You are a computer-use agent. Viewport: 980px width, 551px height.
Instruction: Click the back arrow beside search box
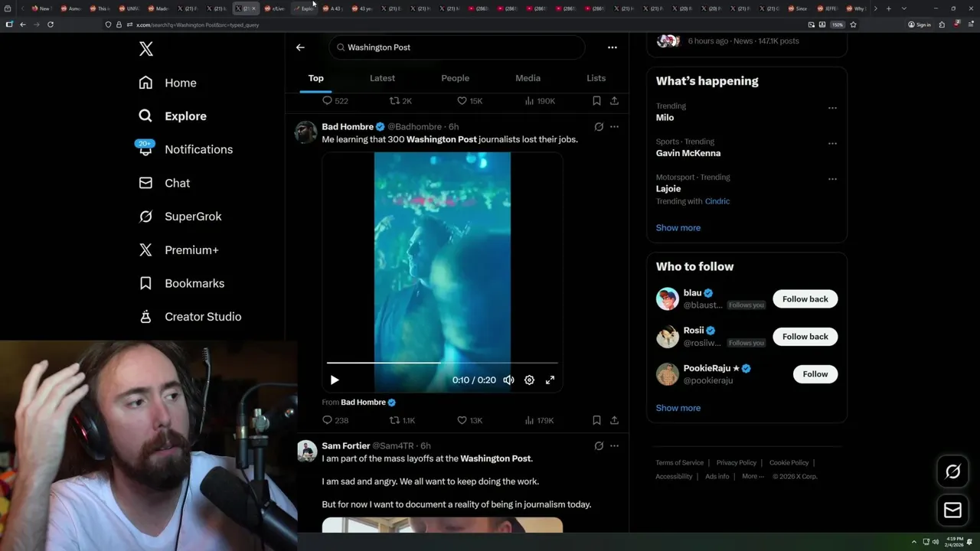click(300, 47)
